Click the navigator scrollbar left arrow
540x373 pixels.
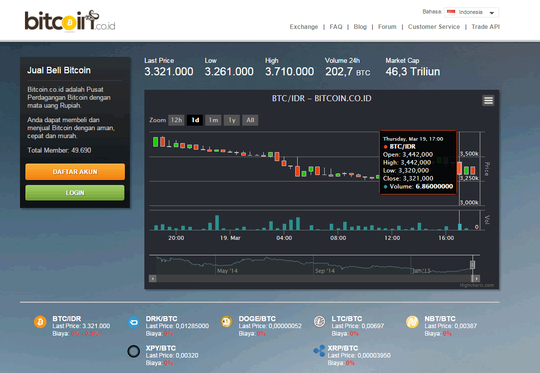(x=153, y=278)
